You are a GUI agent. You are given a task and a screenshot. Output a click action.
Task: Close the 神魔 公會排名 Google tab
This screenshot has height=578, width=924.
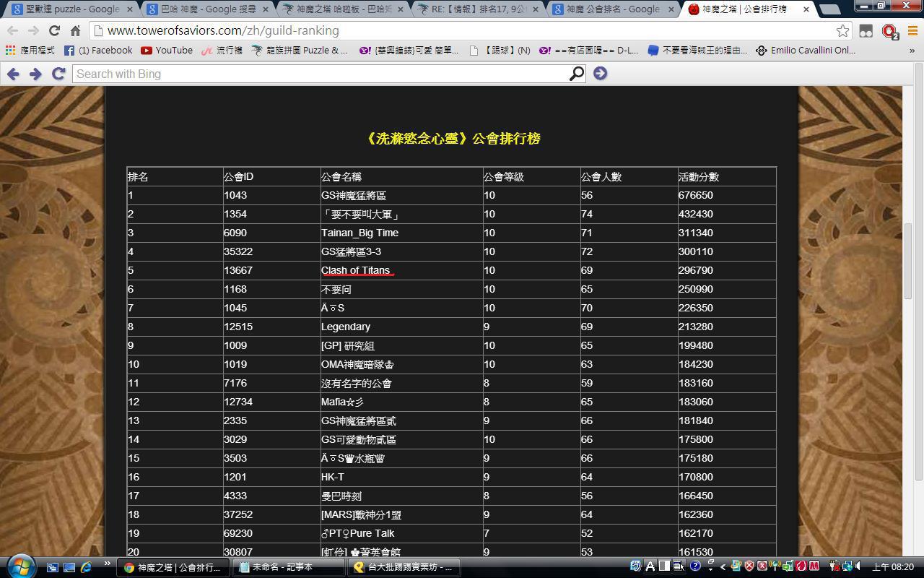[671, 9]
